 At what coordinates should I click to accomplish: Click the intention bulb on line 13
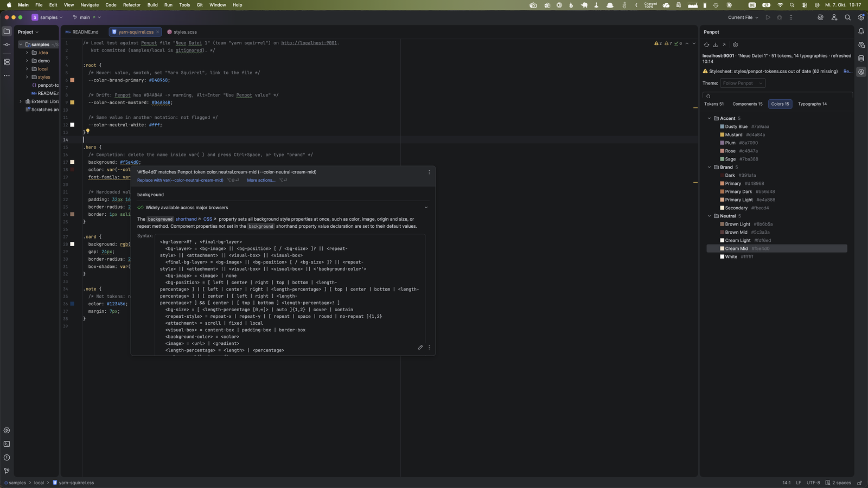click(x=87, y=131)
